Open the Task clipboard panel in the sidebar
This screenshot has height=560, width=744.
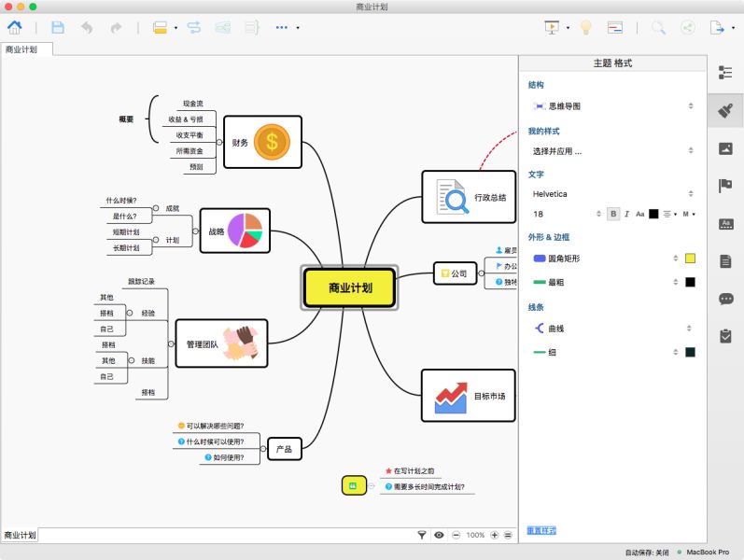coord(725,336)
